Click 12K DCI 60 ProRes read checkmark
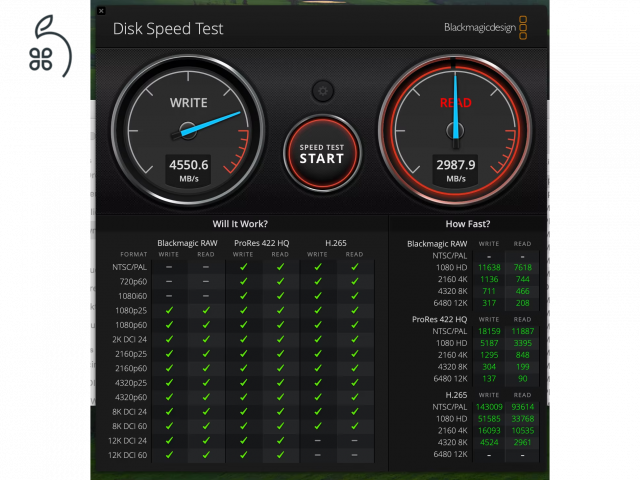 tap(280, 455)
